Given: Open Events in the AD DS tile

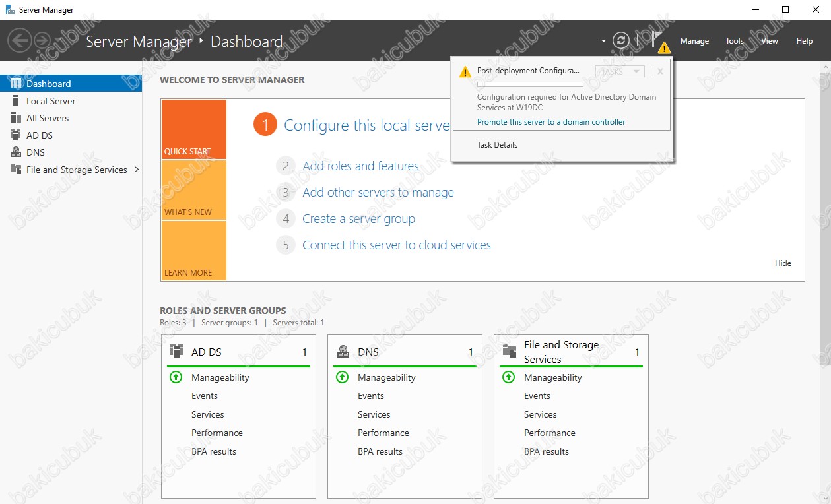Looking at the screenshot, I should pyautogui.click(x=205, y=396).
